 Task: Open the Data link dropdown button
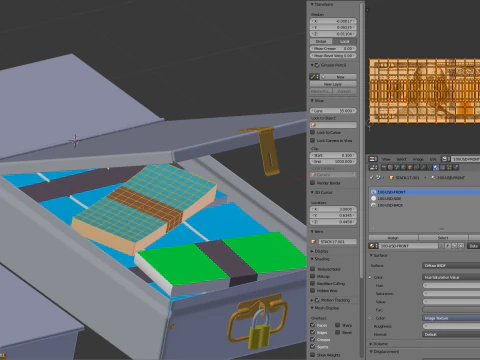coord(473,246)
